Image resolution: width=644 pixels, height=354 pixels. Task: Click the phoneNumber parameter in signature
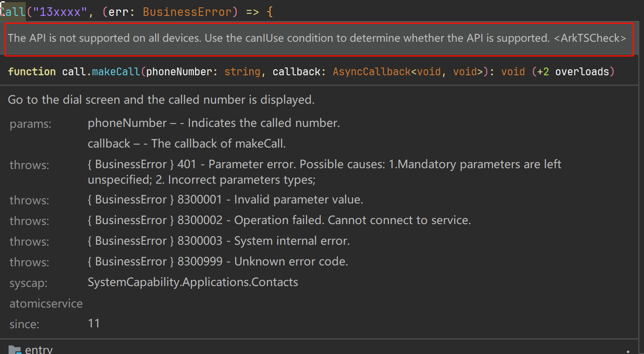tap(176, 72)
